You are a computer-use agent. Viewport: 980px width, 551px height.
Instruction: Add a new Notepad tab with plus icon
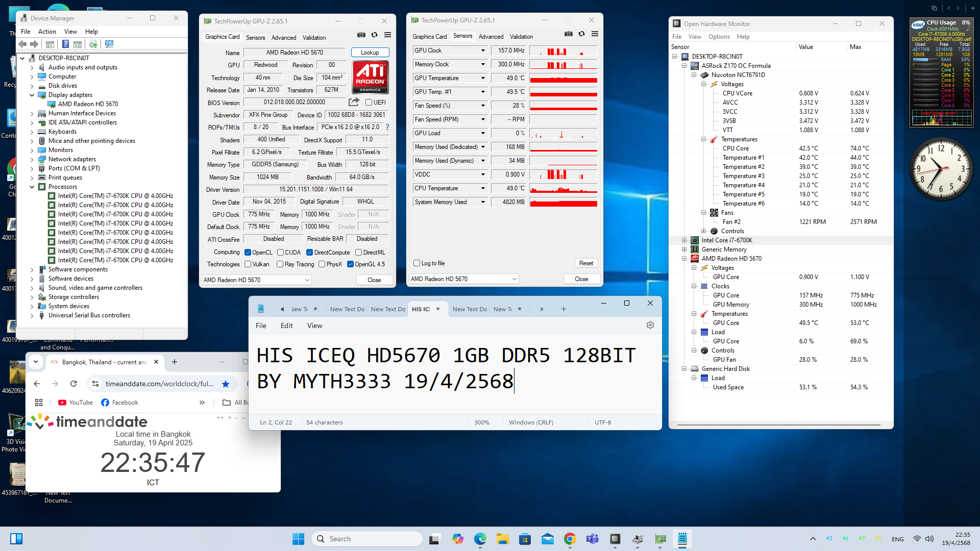[564, 309]
